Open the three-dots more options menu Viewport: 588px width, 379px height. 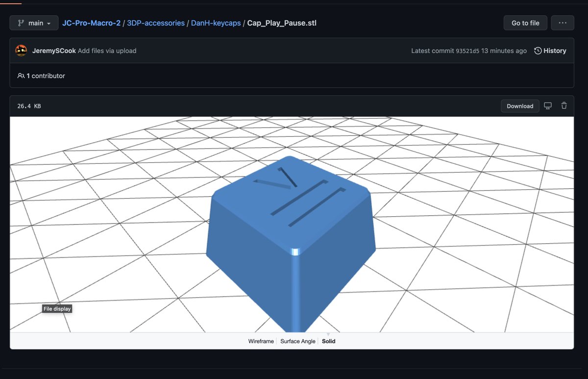[563, 23]
